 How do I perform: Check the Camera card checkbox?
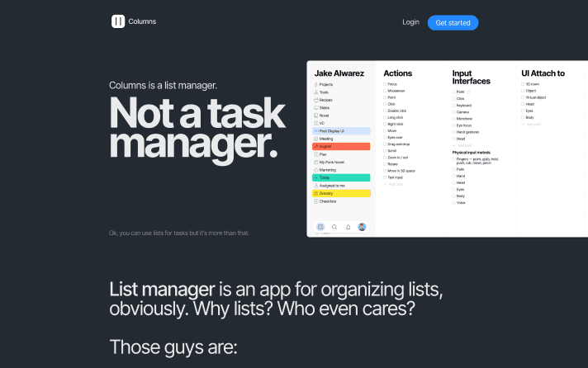click(x=453, y=112)
